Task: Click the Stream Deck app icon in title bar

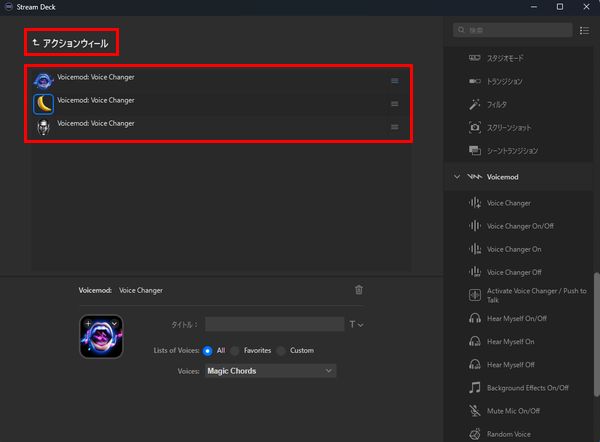Action: [8, 7]
